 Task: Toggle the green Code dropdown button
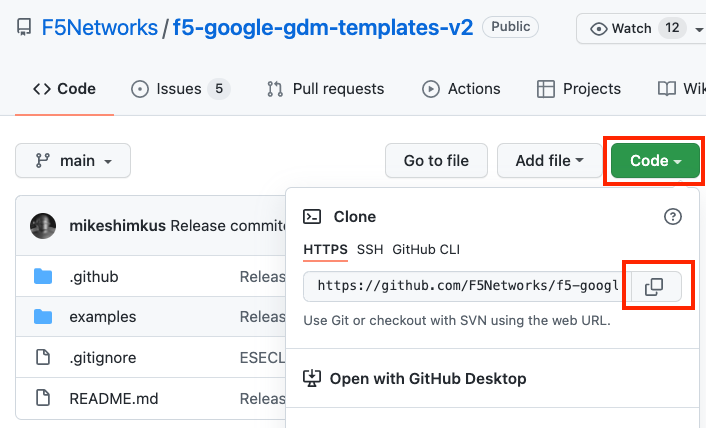click(655, 161)
